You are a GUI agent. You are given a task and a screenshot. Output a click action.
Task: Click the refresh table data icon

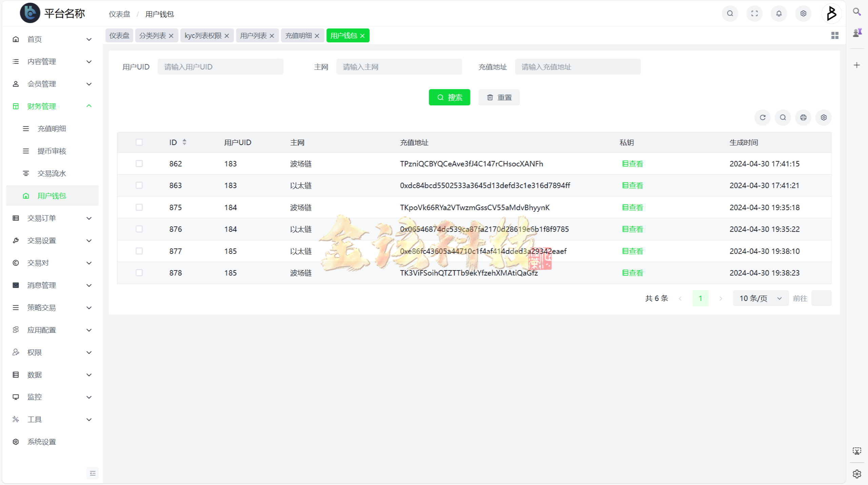[763, 118]
